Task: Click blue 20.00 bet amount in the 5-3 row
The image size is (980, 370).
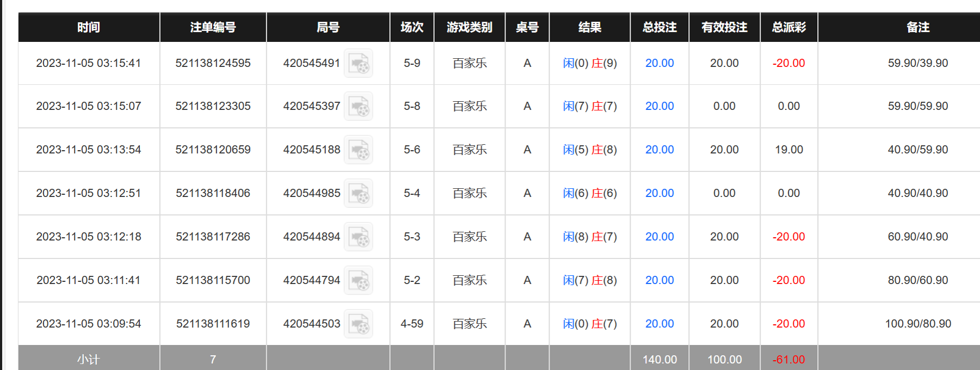Action: pyautogui.click(x=659, y=237)
